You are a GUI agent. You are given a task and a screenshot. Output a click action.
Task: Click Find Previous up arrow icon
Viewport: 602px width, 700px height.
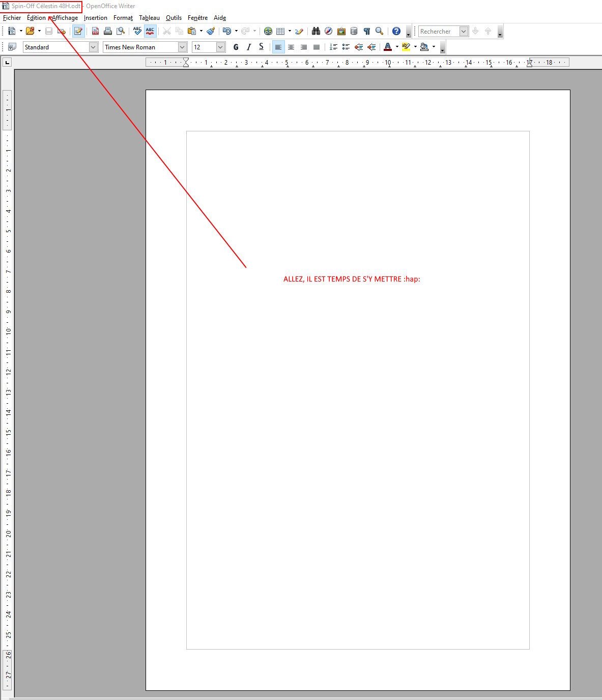[488, 31]
